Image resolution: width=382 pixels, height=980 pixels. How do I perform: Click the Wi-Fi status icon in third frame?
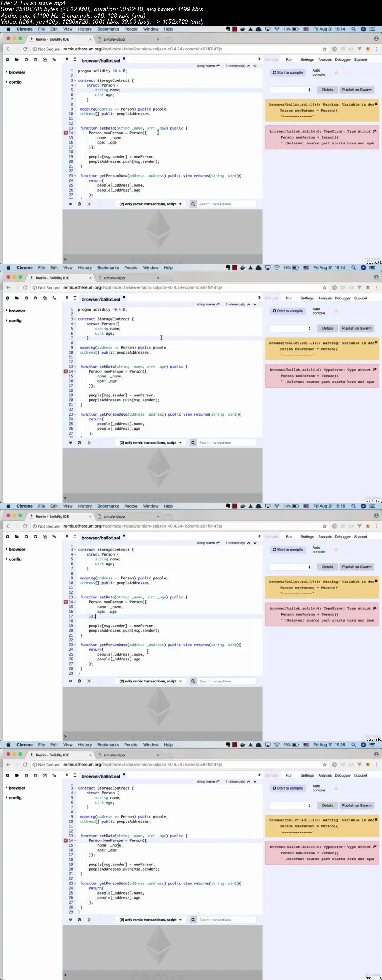(277, 506)
